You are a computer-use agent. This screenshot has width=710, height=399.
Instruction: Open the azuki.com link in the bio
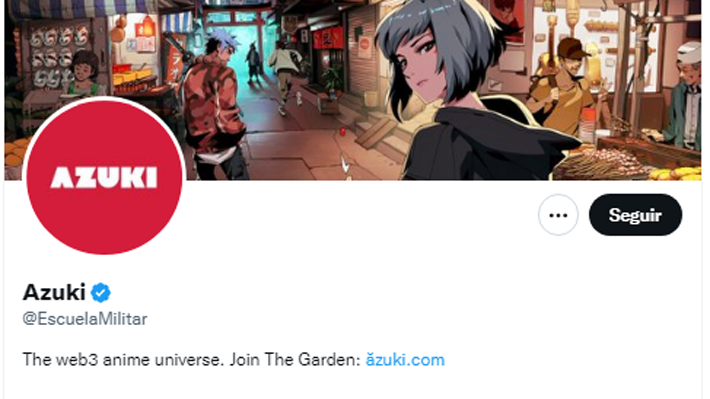pos(405,360)
